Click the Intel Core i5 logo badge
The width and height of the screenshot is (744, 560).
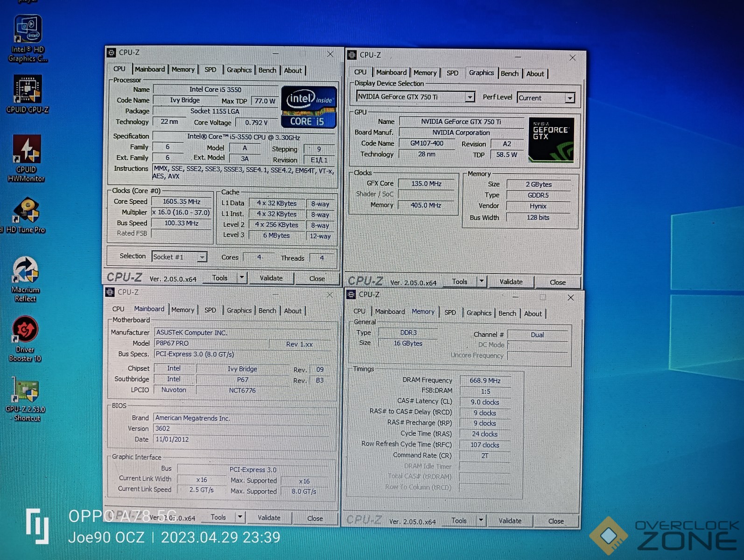click(309, 107)
